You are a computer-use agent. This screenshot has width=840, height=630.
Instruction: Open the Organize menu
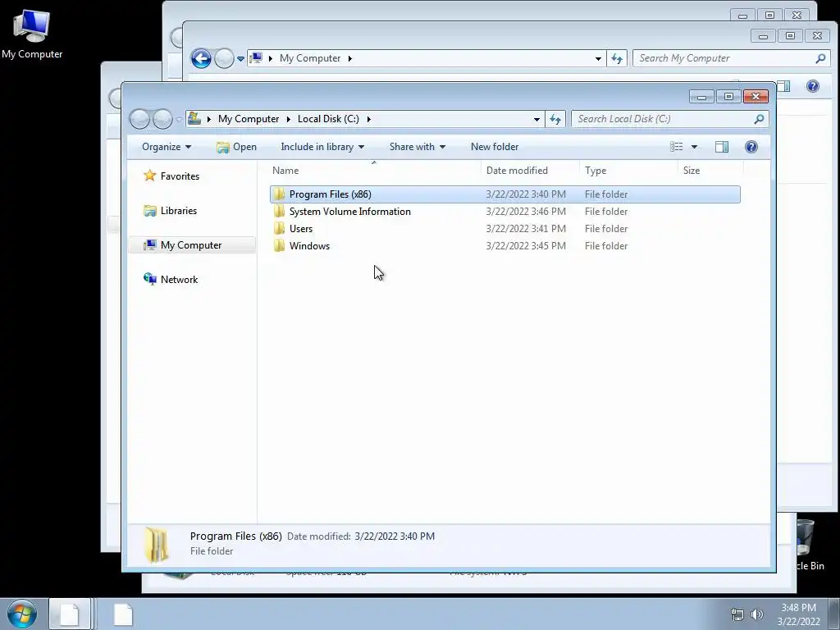coord(166,147)
